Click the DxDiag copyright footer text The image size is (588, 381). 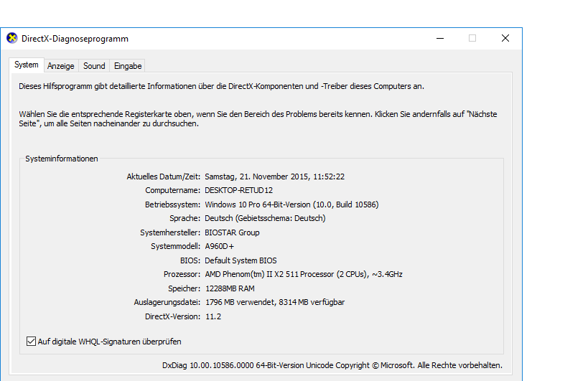(x=332, y=365)
